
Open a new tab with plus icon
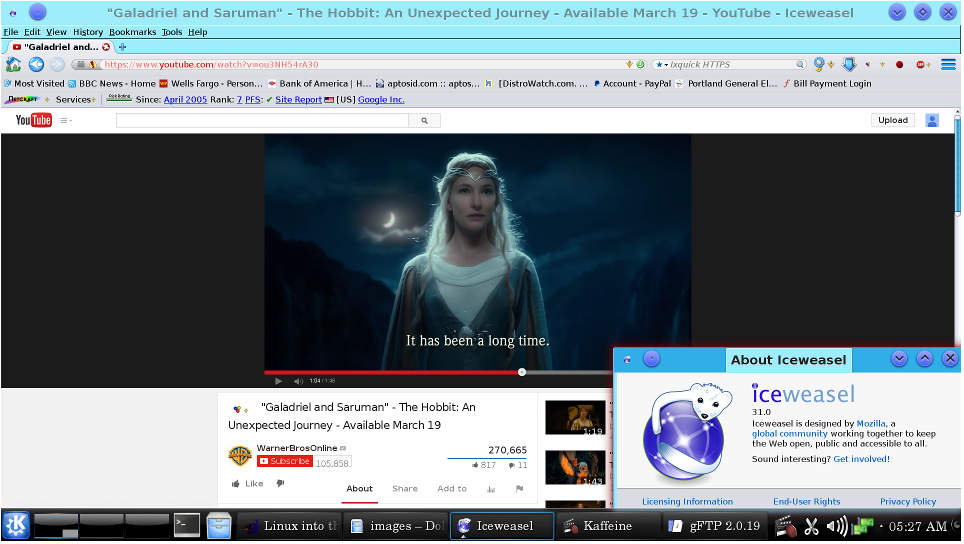122,47
